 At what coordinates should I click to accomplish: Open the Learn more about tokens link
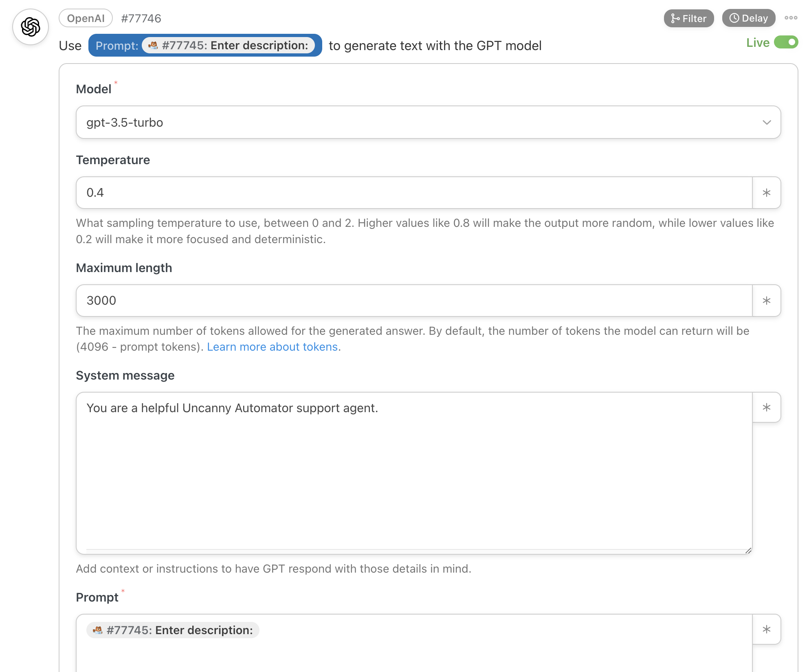272,347
